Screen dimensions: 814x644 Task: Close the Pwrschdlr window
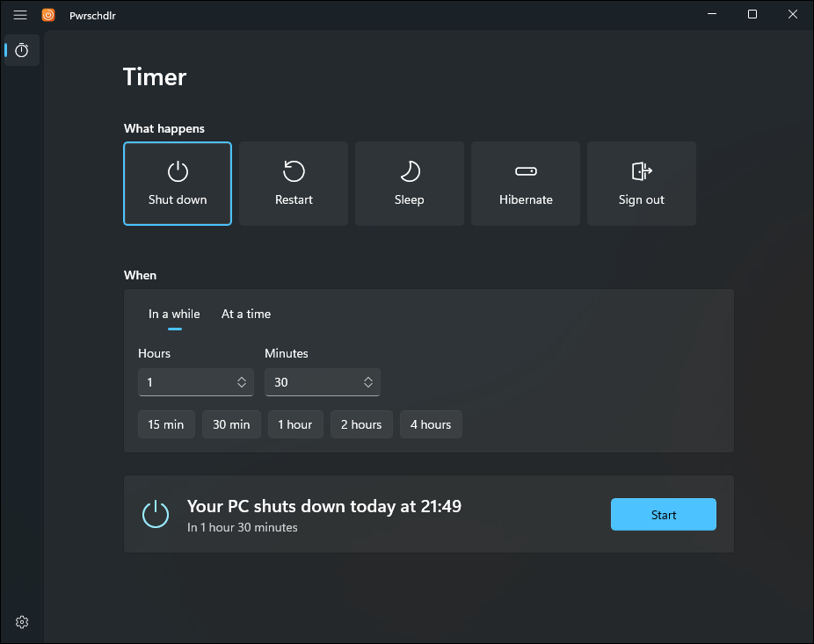pos(793,15)
